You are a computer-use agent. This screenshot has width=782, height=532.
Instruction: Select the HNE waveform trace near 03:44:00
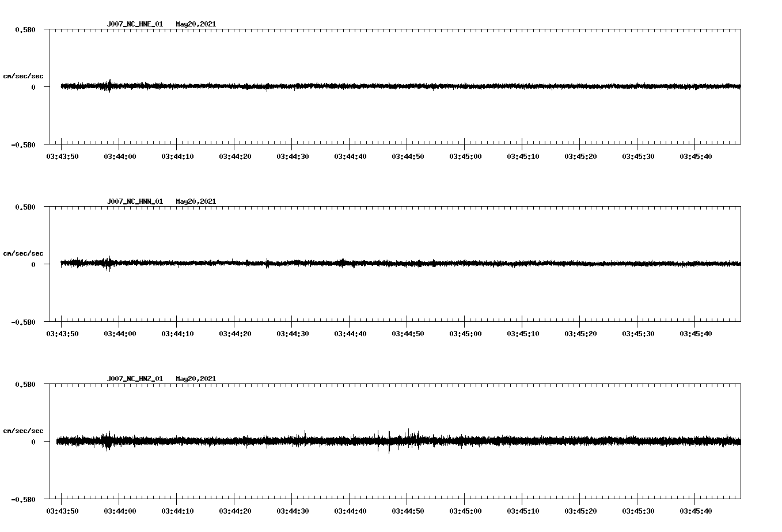(120, 86)
